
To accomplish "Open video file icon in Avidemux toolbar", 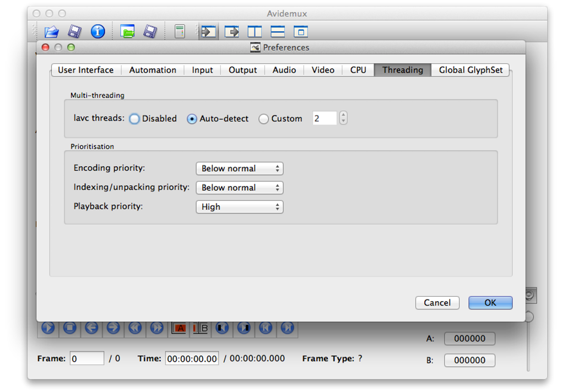I will pos(52,31).
